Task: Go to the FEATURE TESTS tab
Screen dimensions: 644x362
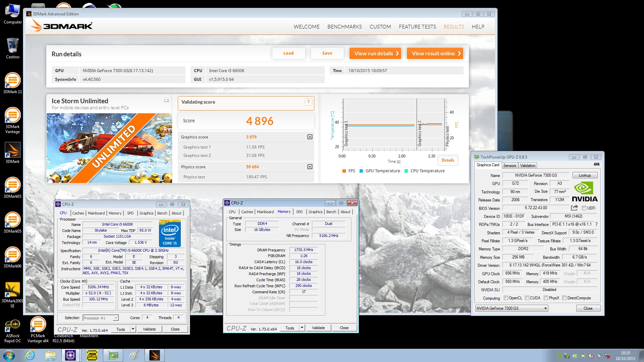Action: click(x=417, y=26)
